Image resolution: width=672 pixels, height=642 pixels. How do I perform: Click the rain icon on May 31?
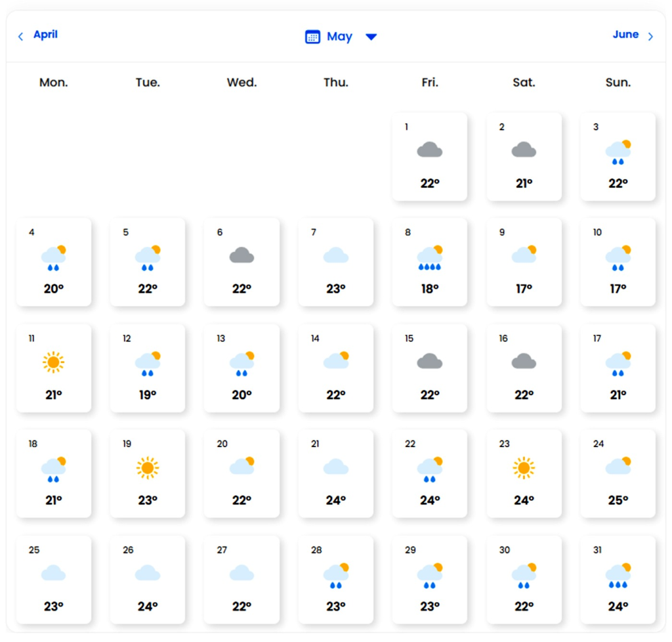[x=618, y=575]
